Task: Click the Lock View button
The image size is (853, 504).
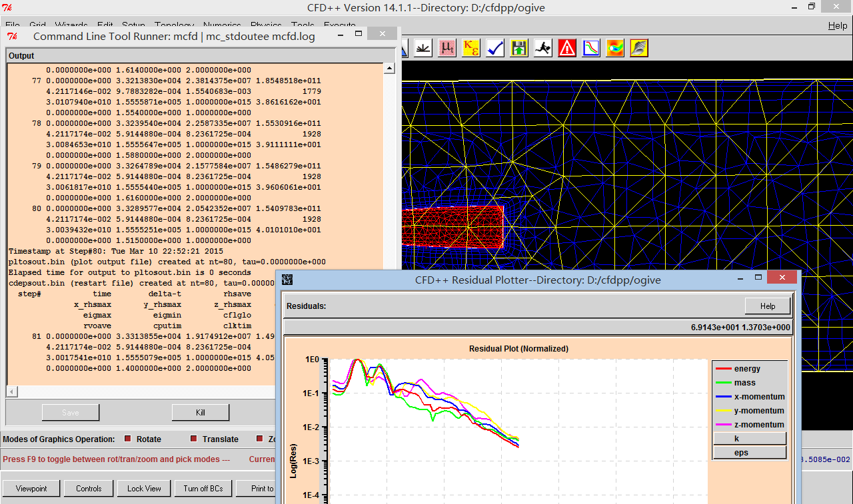Action: point(144,489)
